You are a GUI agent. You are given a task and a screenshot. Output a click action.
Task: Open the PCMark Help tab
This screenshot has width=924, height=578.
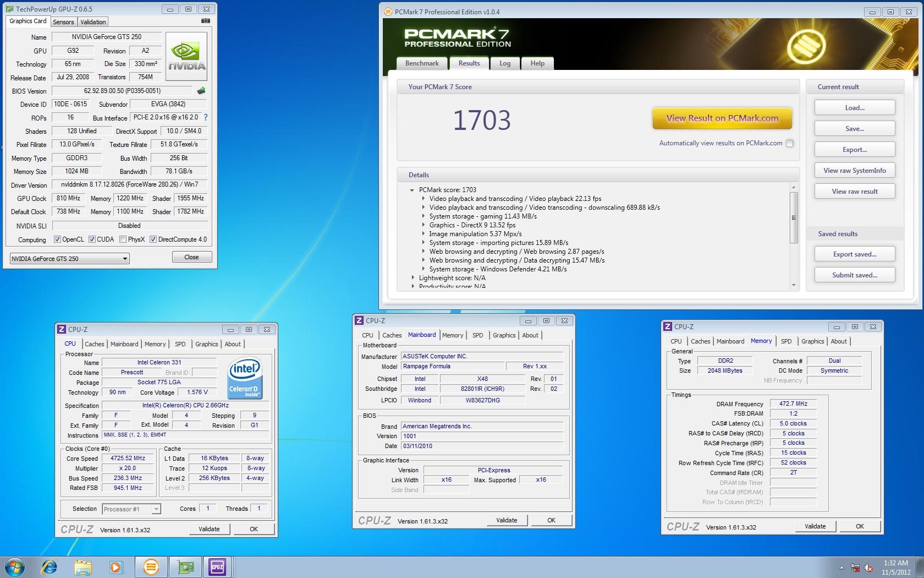537,63
